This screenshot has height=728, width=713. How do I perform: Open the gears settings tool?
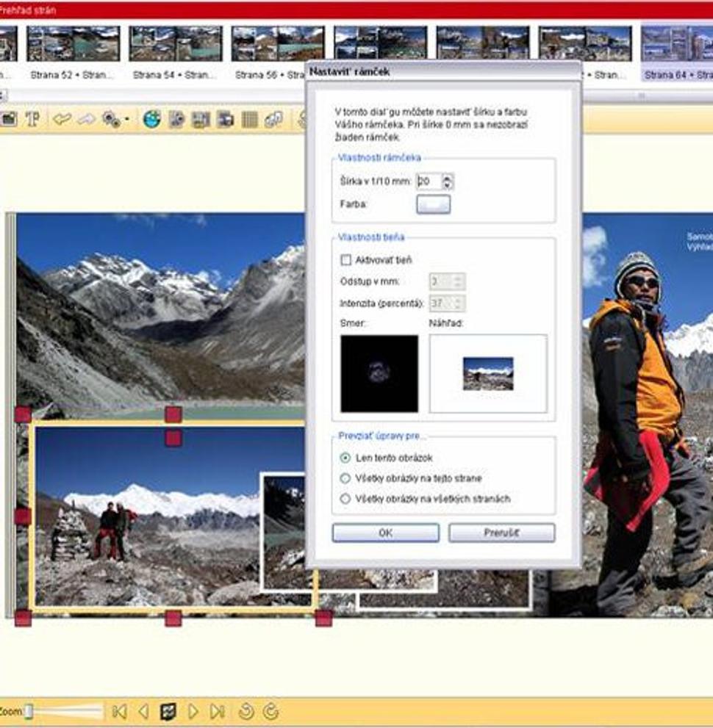[111, 119]
